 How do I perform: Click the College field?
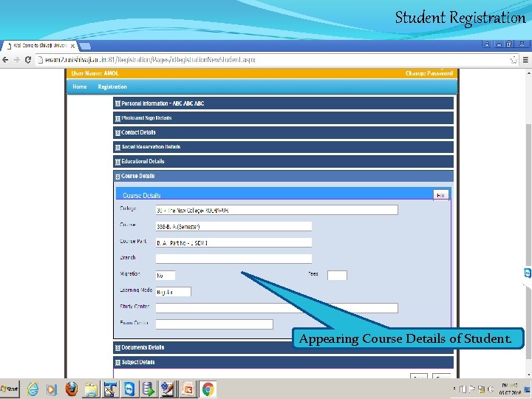click(x=276, y=210)
